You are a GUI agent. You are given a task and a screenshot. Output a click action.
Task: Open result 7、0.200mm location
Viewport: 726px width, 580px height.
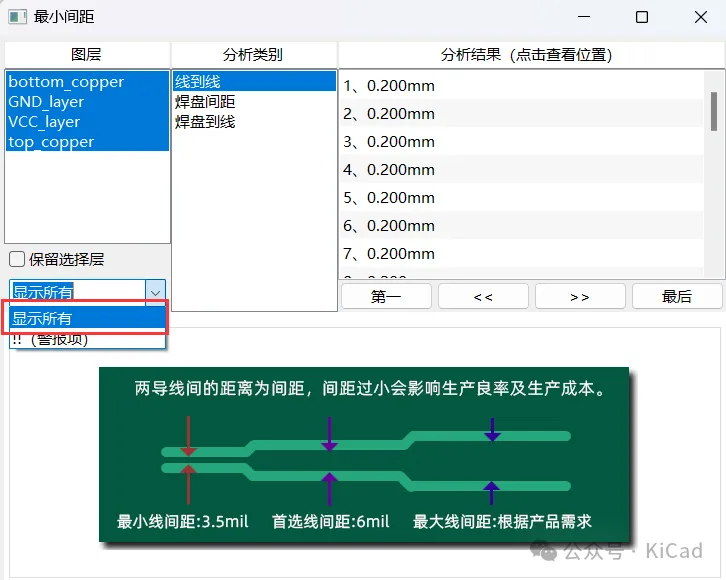[521, 254]
